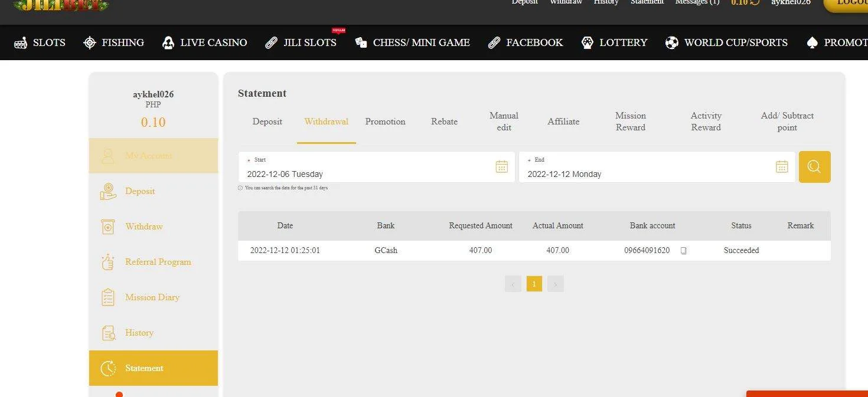Switch to the Deposit statement tab
868x397 pixels.
267,122
